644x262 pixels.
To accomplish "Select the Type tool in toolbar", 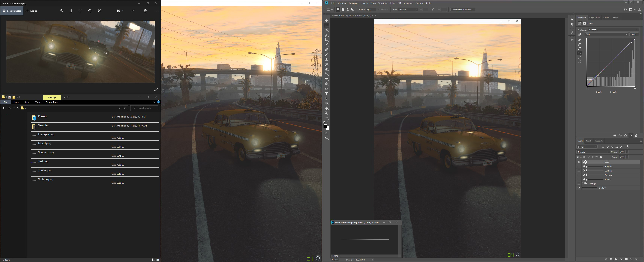I will (326, 94).
